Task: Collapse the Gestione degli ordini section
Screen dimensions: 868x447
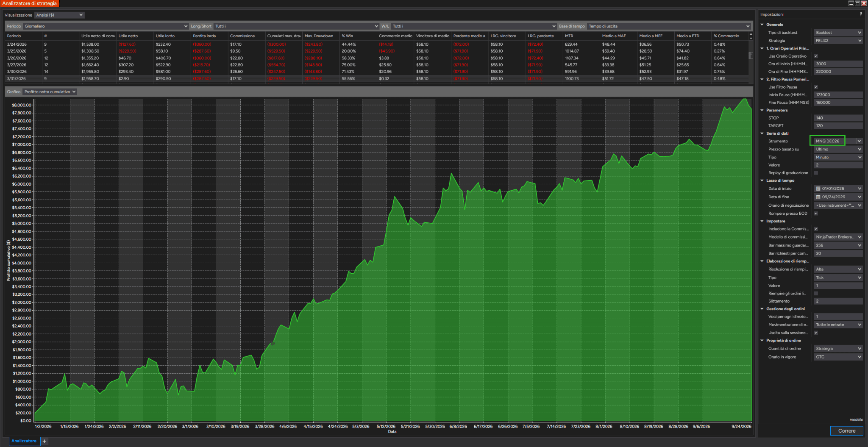Action: pos(762,309)
